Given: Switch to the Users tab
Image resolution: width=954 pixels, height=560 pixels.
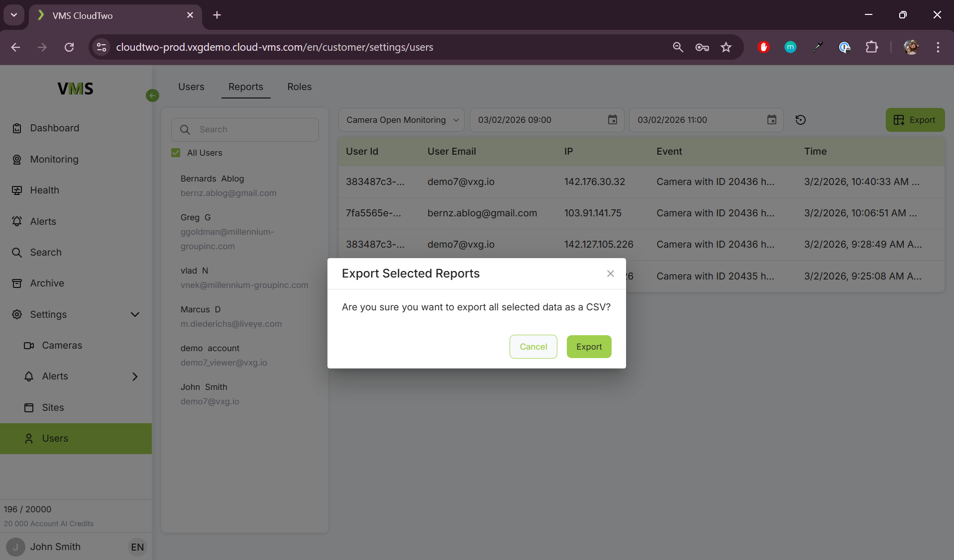Looking at the screenshot, I should pos(191,87).
